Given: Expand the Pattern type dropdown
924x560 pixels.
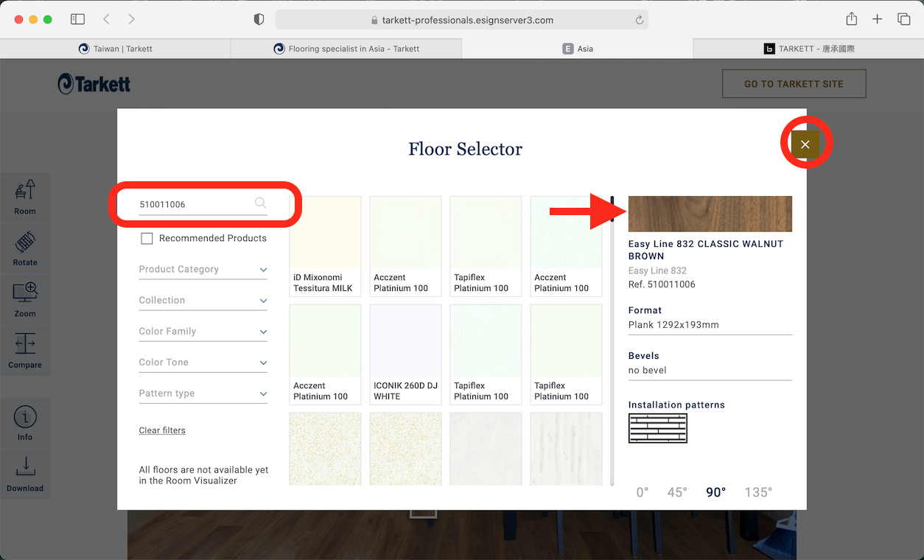Looking at the screenshot, I should (203, 393).
